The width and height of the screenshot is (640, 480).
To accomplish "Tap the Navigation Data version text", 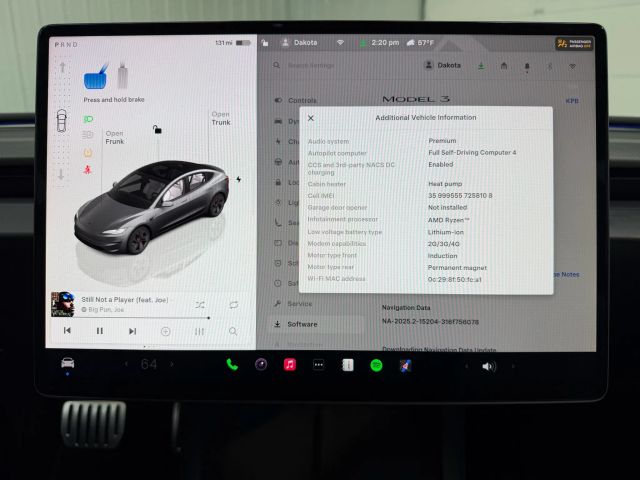I will (x=430, y=322).
